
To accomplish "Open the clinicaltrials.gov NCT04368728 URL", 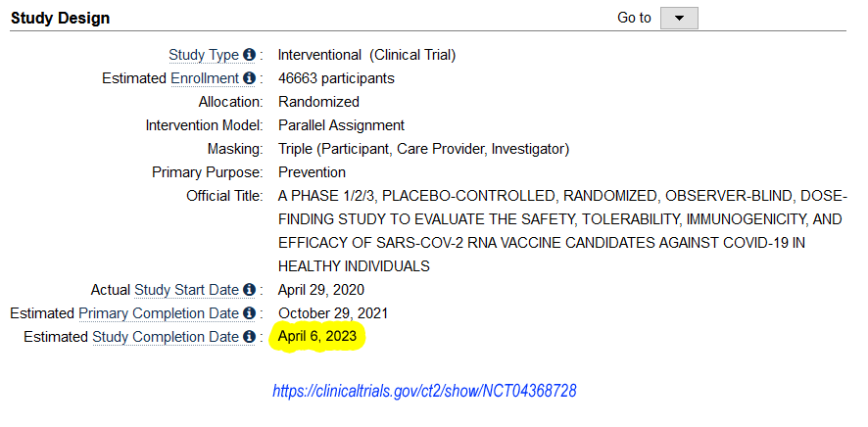I will (x=424, y=391).
